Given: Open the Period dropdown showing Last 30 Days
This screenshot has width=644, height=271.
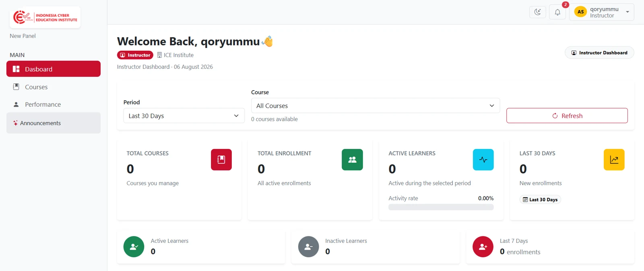Looking at the screenshot, I should tap(184, 116).
